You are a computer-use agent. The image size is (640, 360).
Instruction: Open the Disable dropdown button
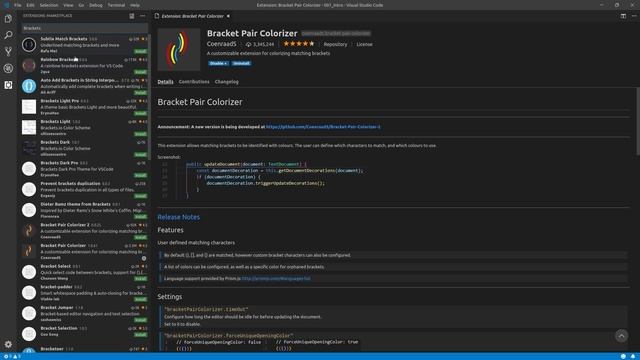click(x=218, y=63)
